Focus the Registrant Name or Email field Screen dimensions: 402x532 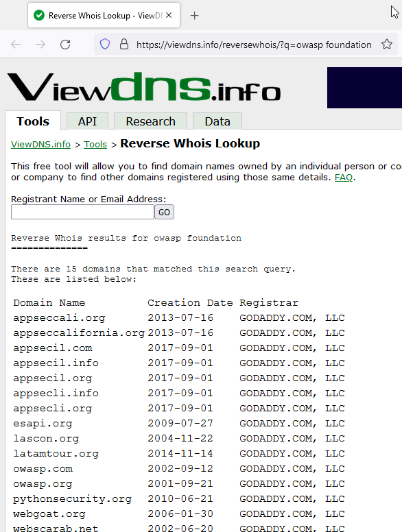pyautogui.click(x=82, y=212)
